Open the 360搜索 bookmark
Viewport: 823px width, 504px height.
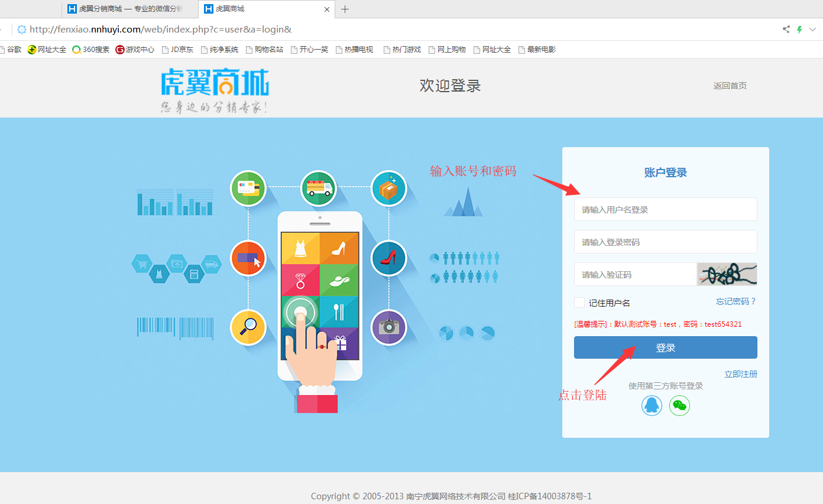[91, 50]
